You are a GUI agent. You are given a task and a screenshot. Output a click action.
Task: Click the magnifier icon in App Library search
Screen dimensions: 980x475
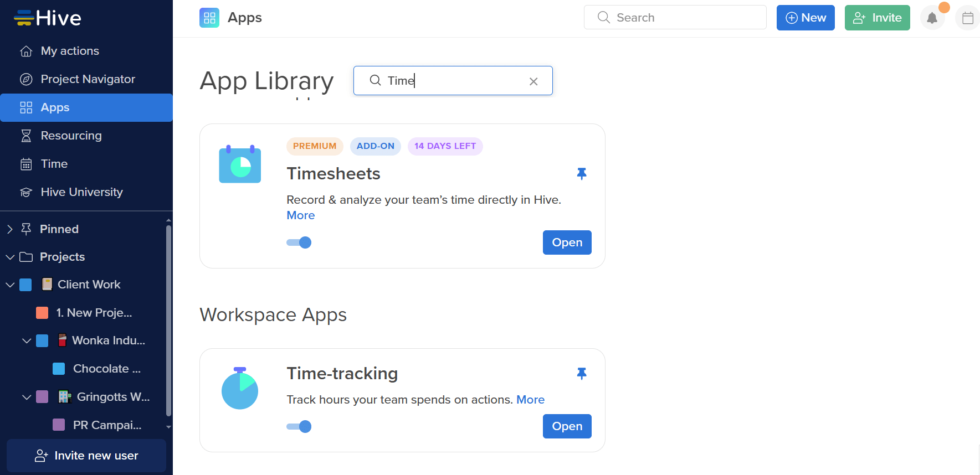pyautogui.click(x=375, y=80)
